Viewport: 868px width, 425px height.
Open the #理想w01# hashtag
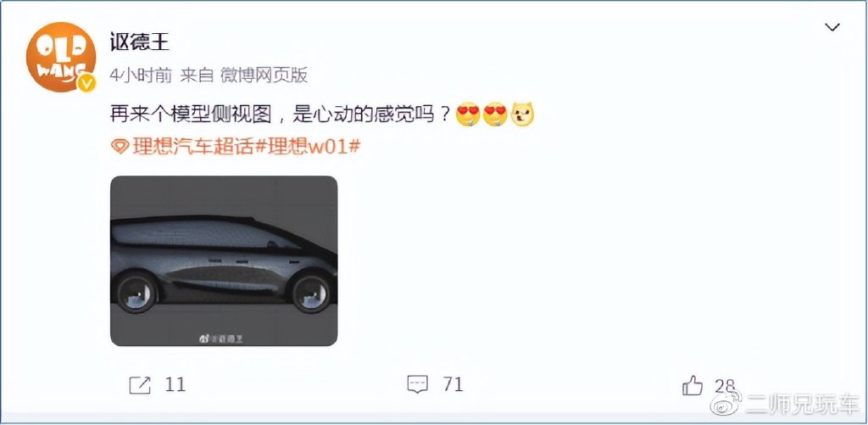(307, 147)
